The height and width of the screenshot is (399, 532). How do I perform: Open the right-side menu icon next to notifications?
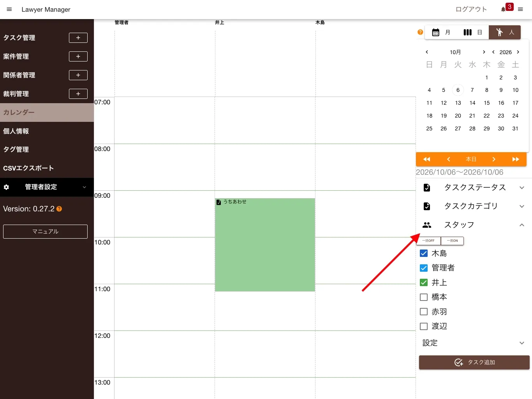[x=520, y=9]
